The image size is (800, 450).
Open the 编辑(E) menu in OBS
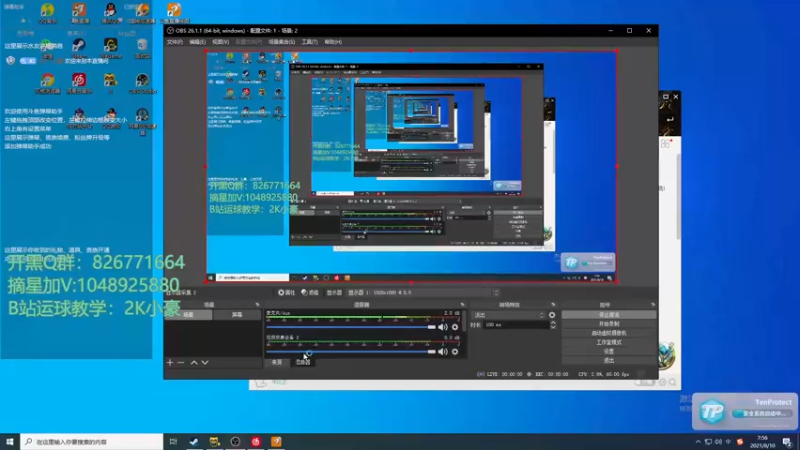coord(197,42)
